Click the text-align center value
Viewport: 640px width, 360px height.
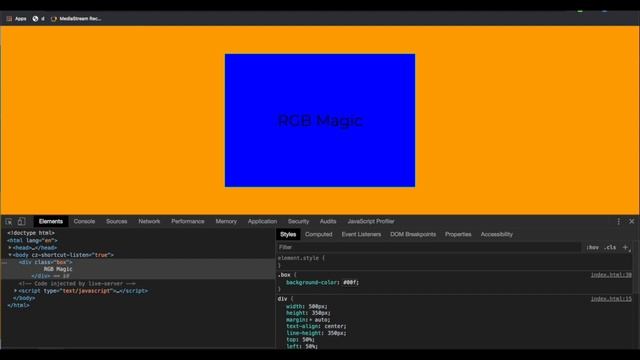tap(334, 327)
